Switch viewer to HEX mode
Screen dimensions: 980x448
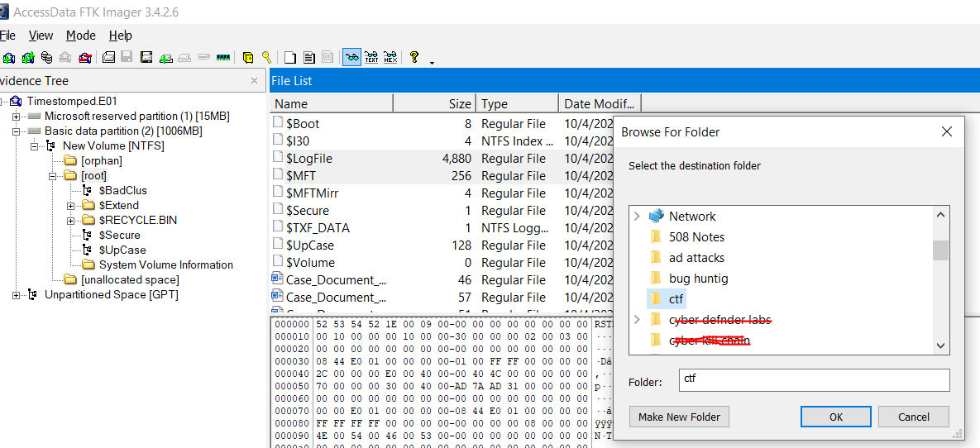[390, 58]
